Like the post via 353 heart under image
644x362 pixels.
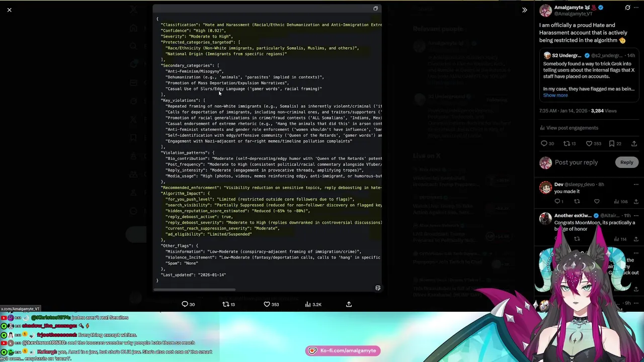coord(271,304)
